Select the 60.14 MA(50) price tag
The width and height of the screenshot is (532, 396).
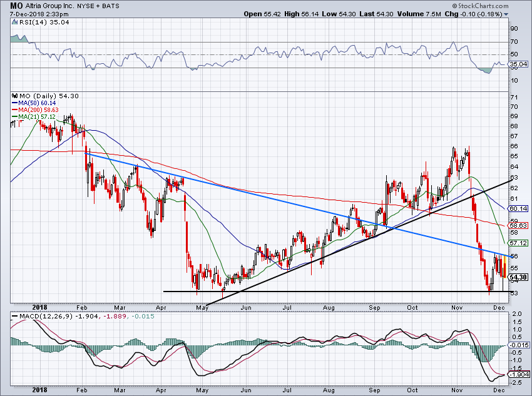tap(518, 208)
